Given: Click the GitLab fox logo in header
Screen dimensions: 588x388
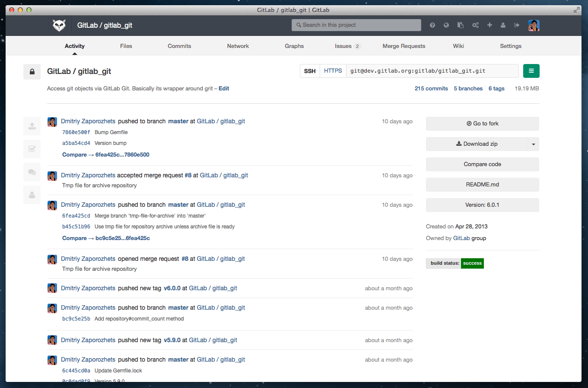Looking at the screenshot, I should tap(59, 26).
